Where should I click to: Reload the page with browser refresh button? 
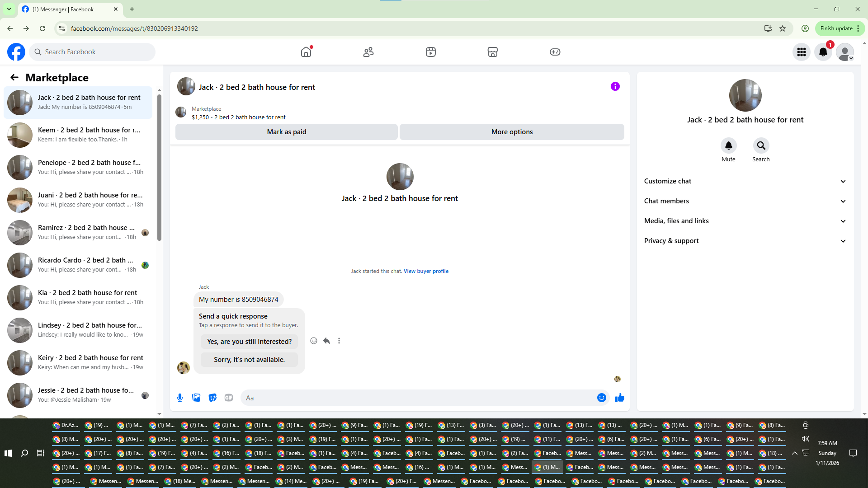42,28
